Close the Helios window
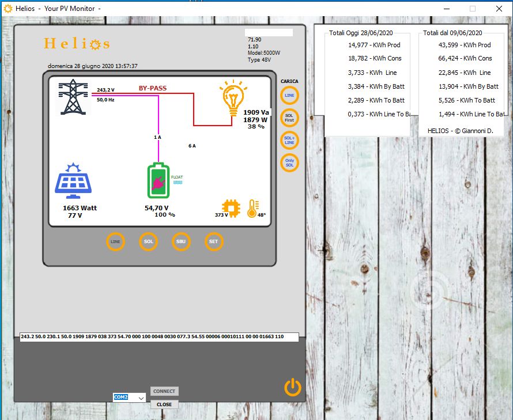Screen dimensions: 513x420 tap(499, 9)
